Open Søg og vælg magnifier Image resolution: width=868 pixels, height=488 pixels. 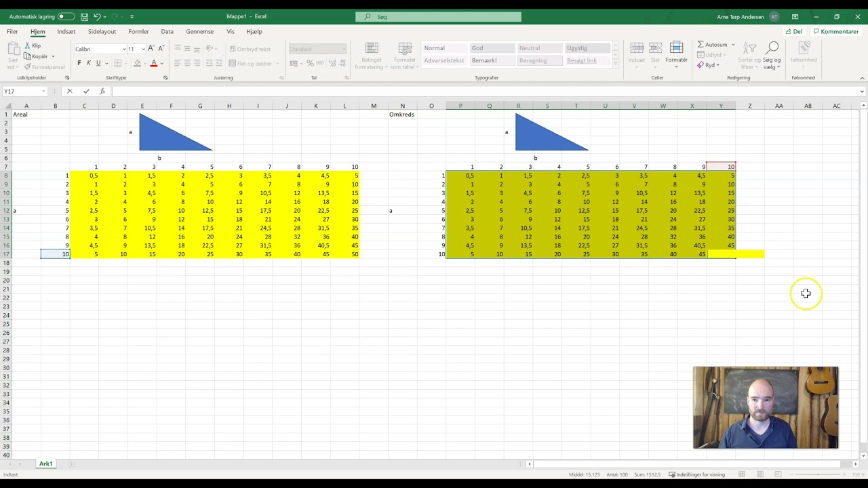(772, 56)
